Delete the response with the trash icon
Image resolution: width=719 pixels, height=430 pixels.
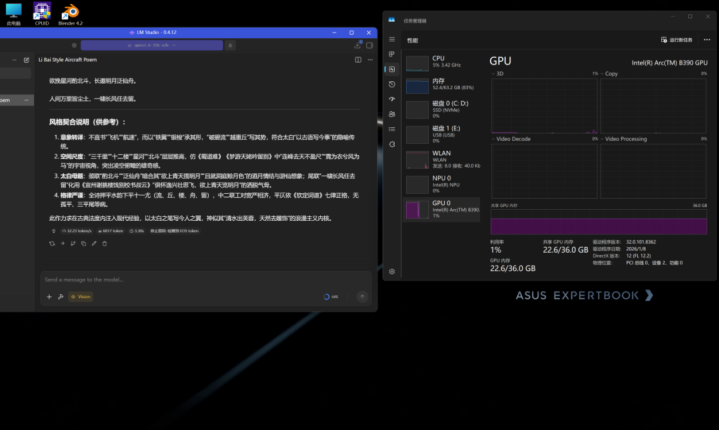(105, 243)
